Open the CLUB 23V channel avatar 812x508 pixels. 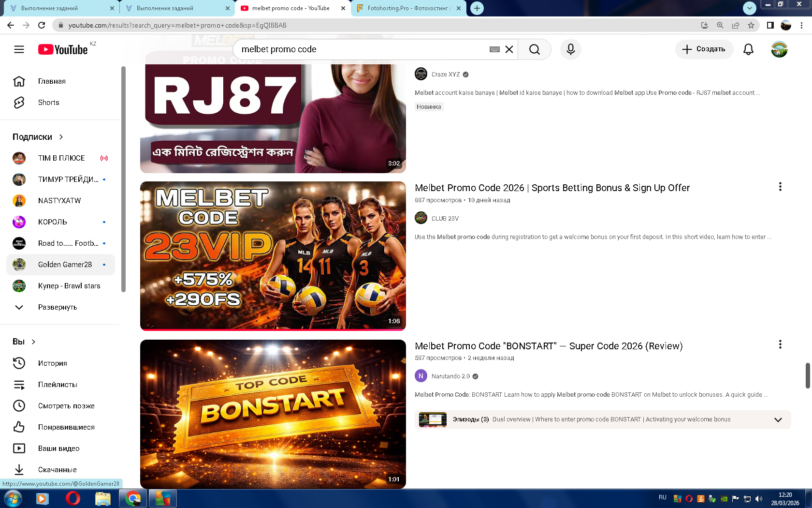421,218
